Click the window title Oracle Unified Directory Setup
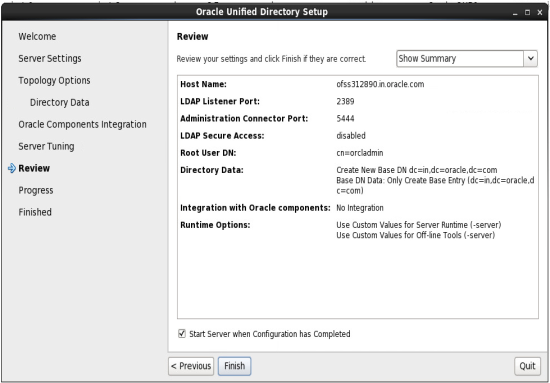The image size is (550, 383). (x=262, y=12)
